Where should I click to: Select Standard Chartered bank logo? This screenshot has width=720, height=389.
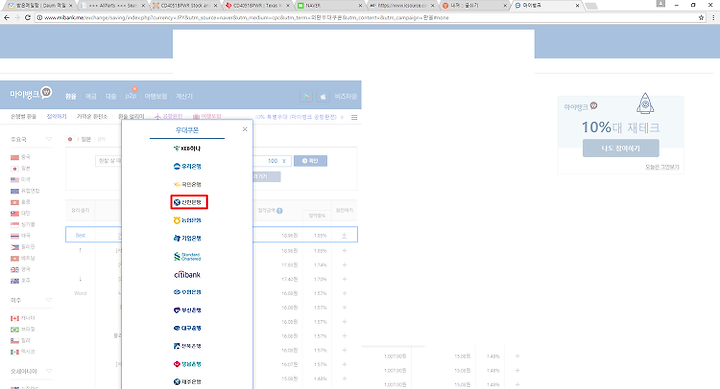click(x=187, y=256)
